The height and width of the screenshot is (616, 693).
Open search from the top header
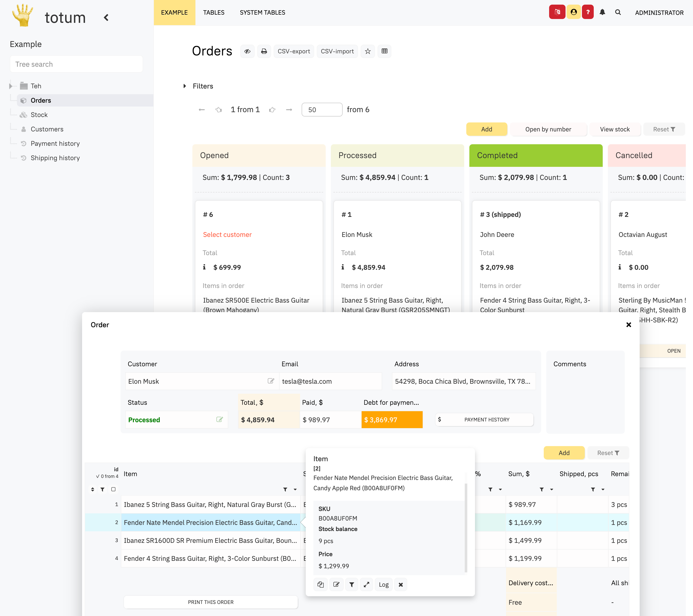[x=618, y=13]
